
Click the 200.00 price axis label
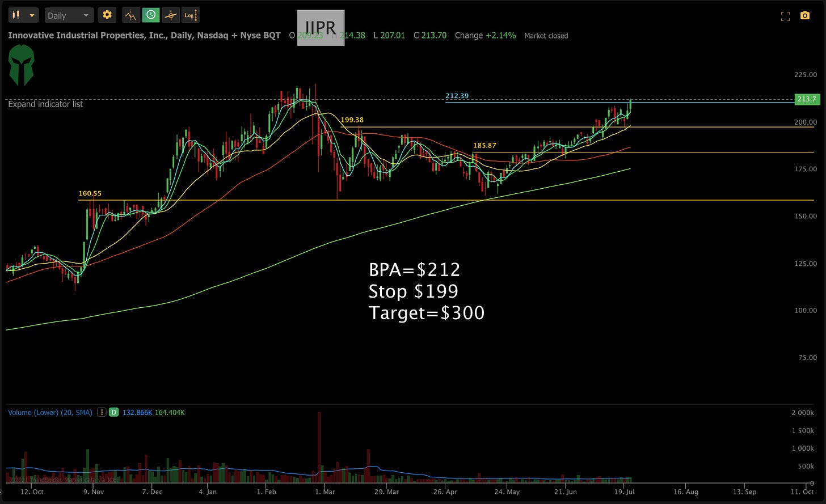pyautogui.click(x=806, y=122)
